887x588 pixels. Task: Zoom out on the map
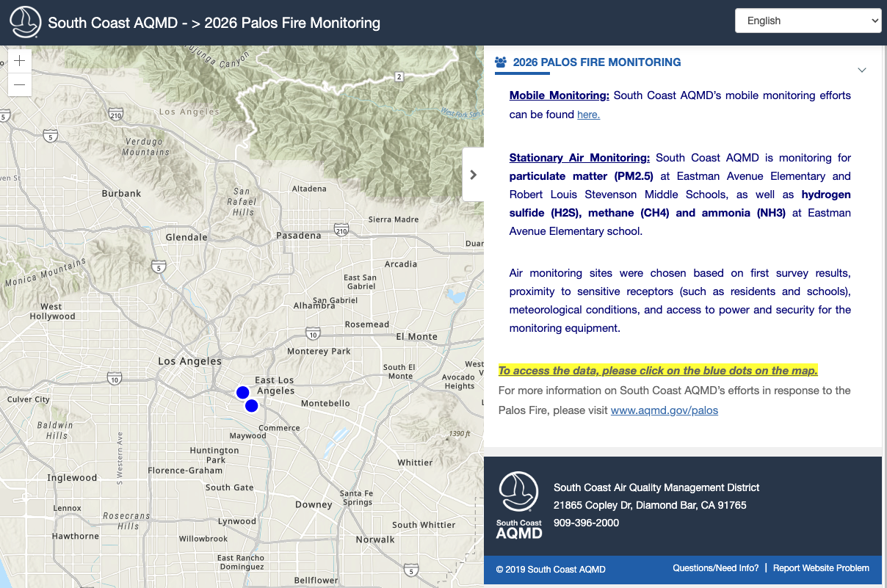pyautogui.click(x=20, y=84)
